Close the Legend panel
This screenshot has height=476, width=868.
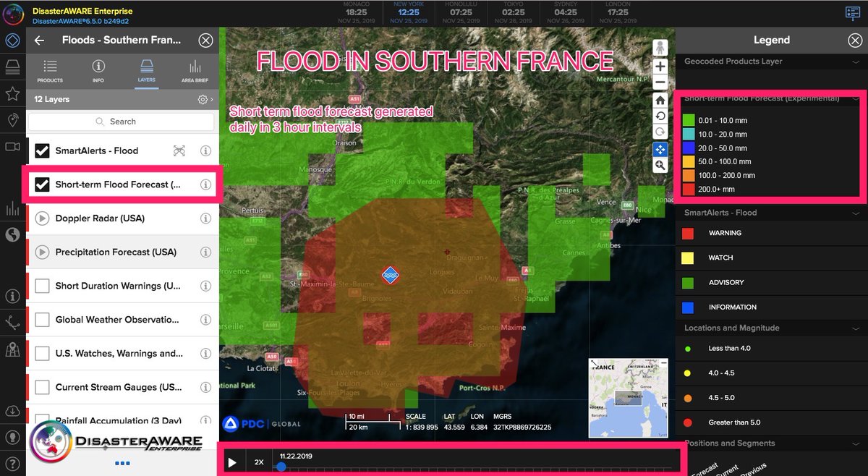tap(855, 41)
